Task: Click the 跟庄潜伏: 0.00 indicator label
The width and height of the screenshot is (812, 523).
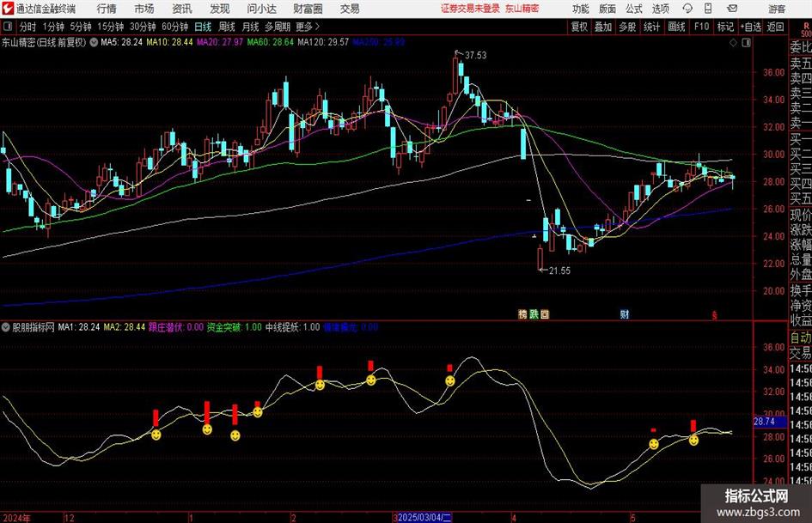Action: 176,327
